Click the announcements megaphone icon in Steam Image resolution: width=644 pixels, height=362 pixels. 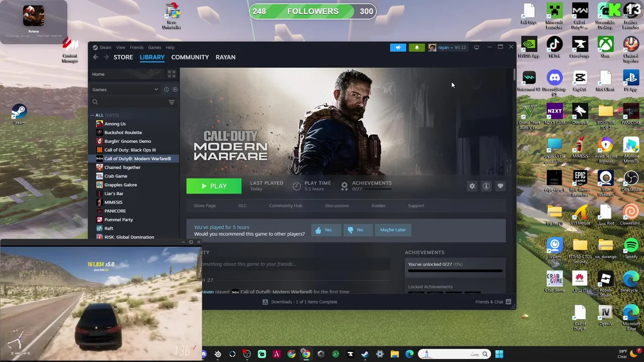coord(397,47)
